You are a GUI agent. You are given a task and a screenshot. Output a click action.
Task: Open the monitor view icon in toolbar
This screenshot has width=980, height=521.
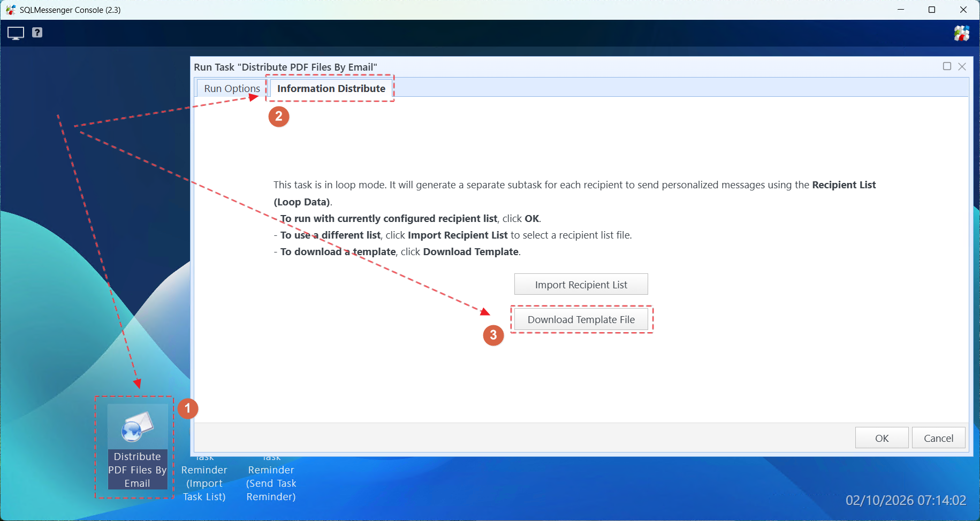(16, 33)
